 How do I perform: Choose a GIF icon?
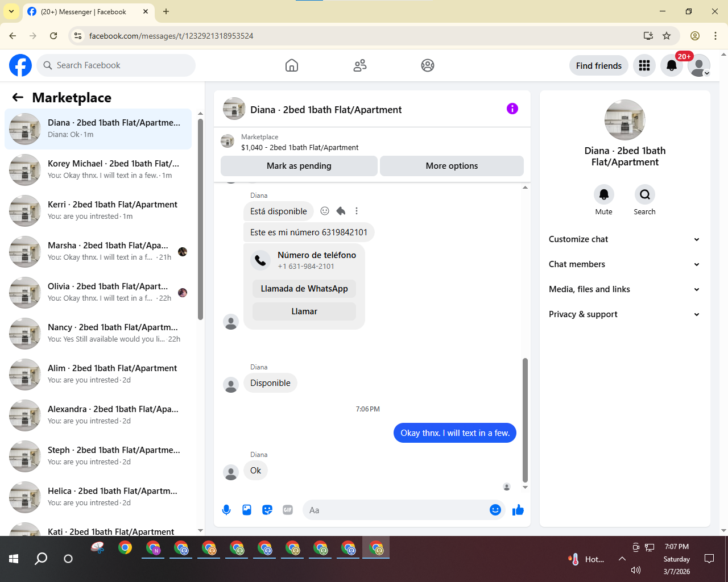point(288,510)
